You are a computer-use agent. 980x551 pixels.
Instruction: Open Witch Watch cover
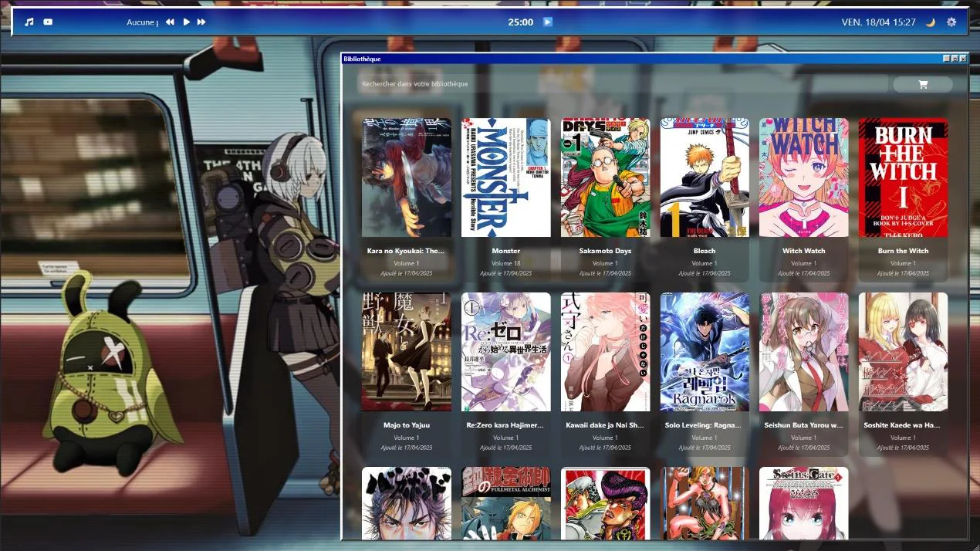[804, 177]
